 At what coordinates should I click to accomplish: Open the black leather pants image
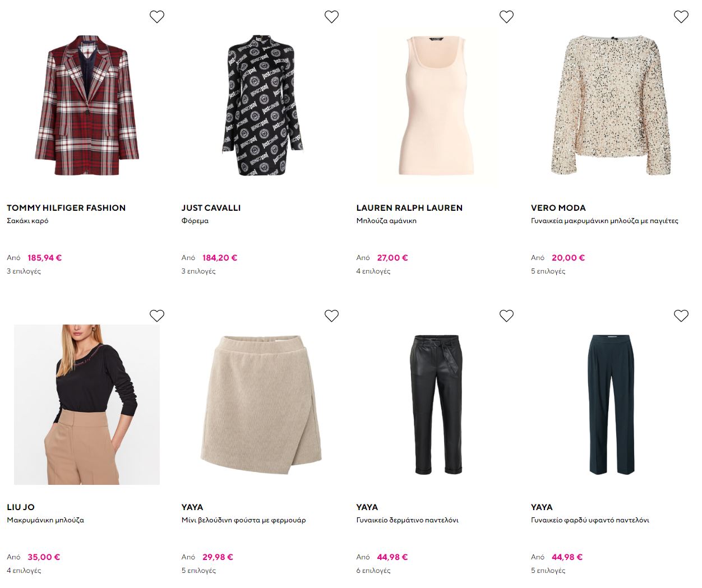437,404
